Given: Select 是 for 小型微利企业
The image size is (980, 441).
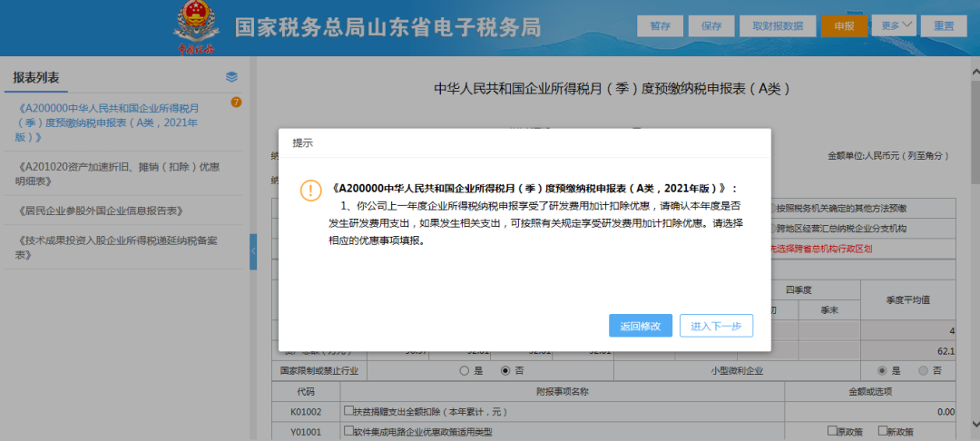Looking at the screenshot, I should [882, 371].
